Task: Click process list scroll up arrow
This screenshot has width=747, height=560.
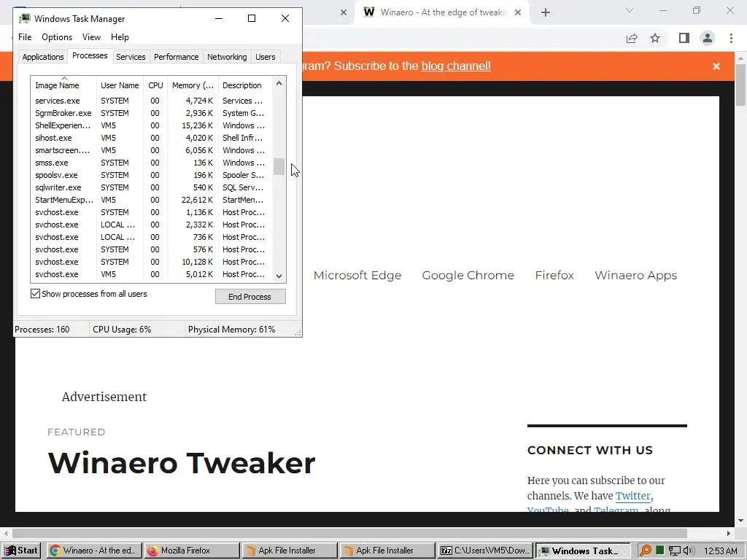Action: pyautogui.click(x=279, y=83)
